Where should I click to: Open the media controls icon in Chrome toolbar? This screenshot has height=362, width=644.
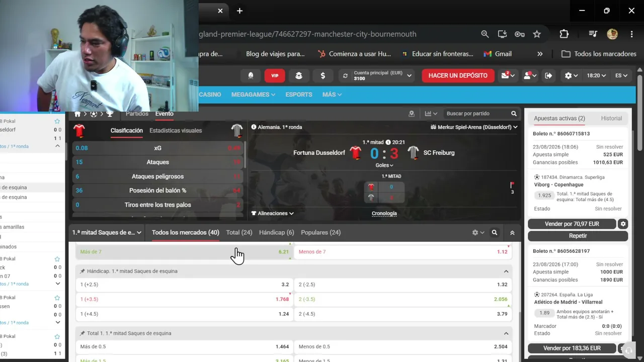pos(593,34)
